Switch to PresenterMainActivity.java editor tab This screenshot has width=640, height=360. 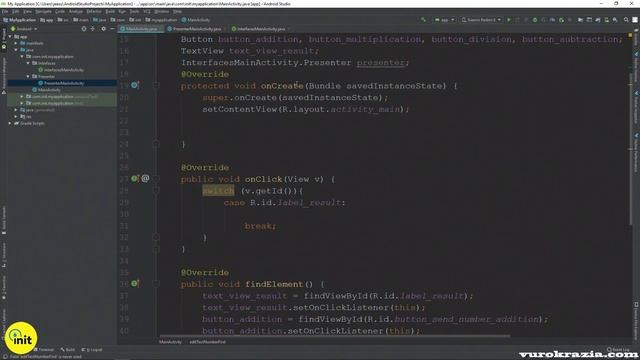[x=197, y=29]
